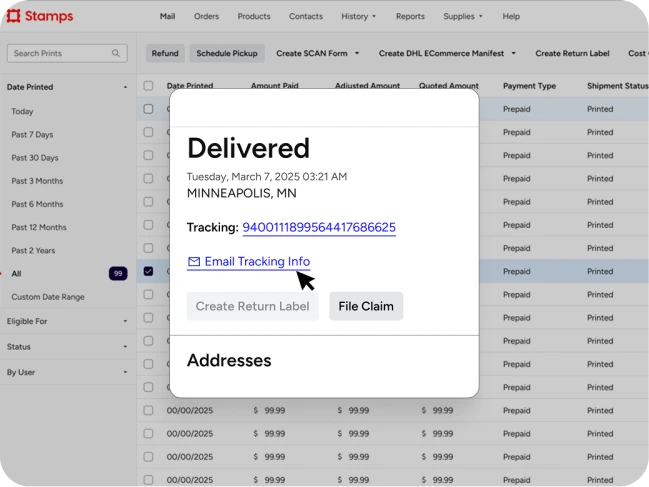Image resolution: width=649 pixels, height=487 pixels.
Task: Click MINNEAPOLIS, MN location text
Action: (x=242, y=193)
